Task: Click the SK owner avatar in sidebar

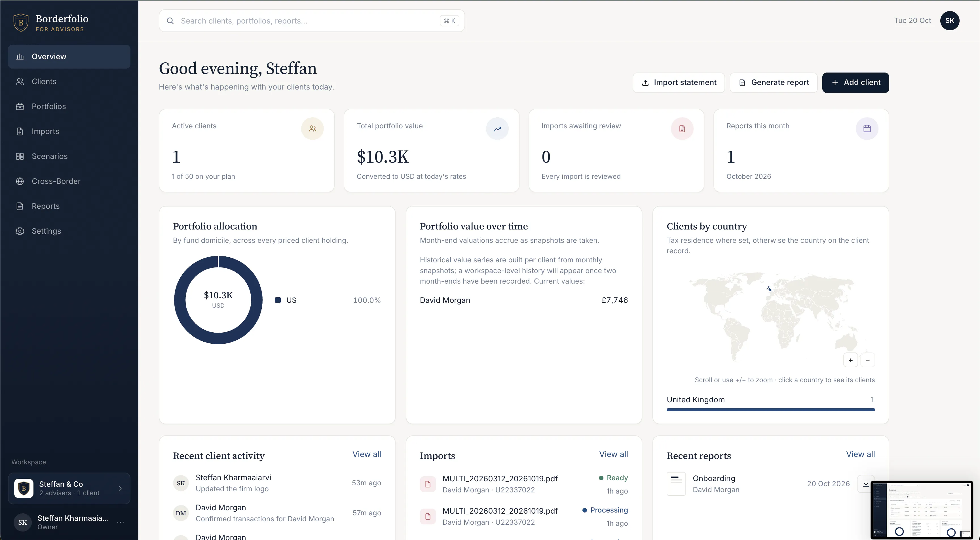Action: [22, 522]
